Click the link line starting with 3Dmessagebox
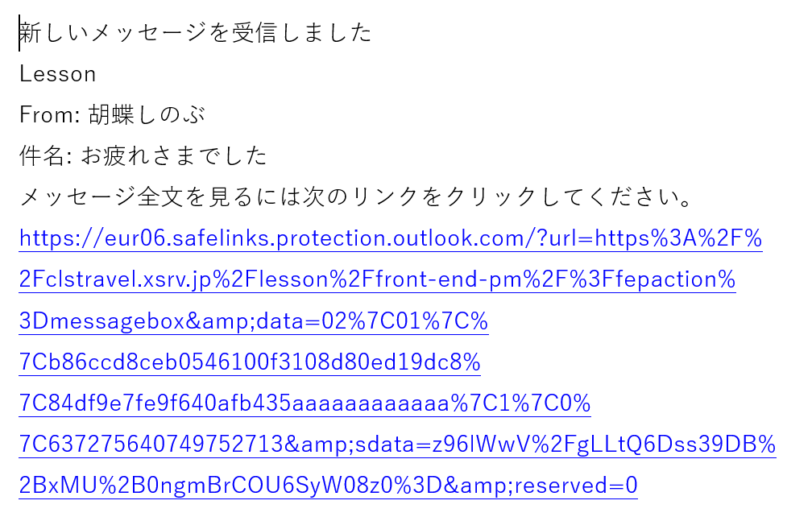Image resolution: width=812 pixels, height=517 pixels. click(254, 321)
